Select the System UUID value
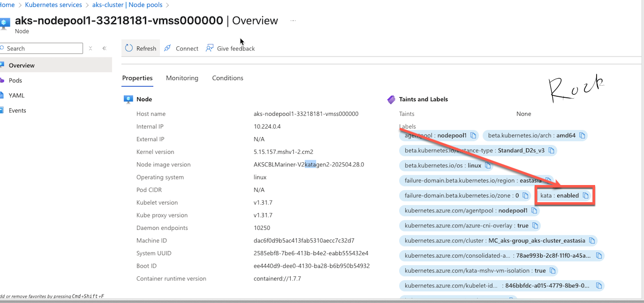Image resolution: width=644 pixels, height=303 pixels. click(x=311, y=253)
